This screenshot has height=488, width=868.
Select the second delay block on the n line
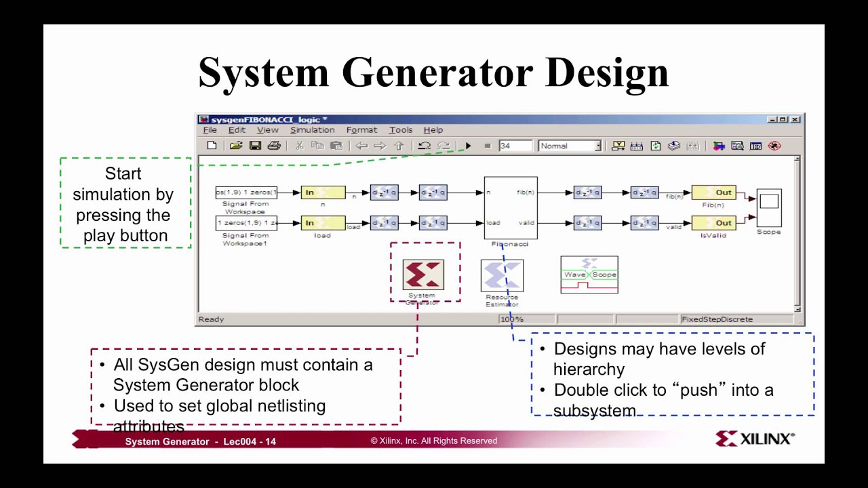(433, 193)
